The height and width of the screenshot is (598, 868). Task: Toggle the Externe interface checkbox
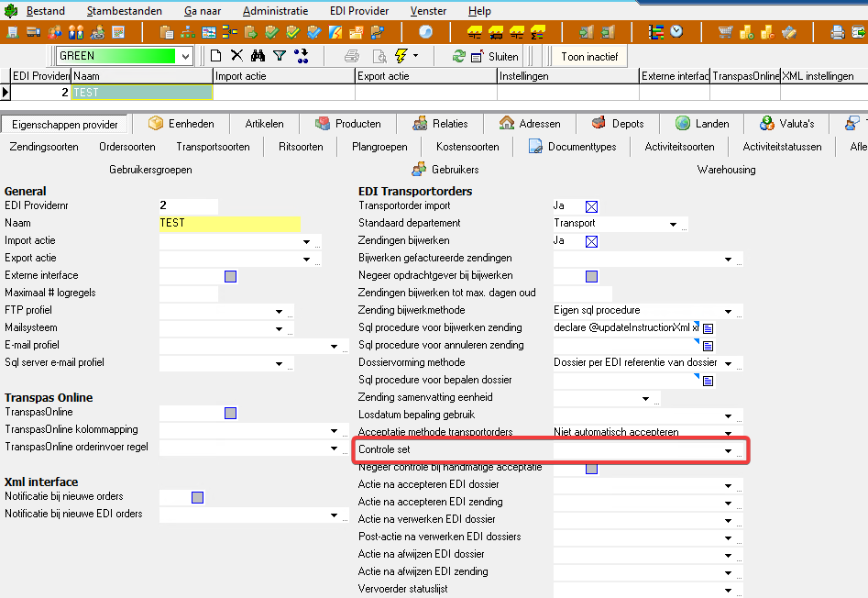(x=231, y=276)
